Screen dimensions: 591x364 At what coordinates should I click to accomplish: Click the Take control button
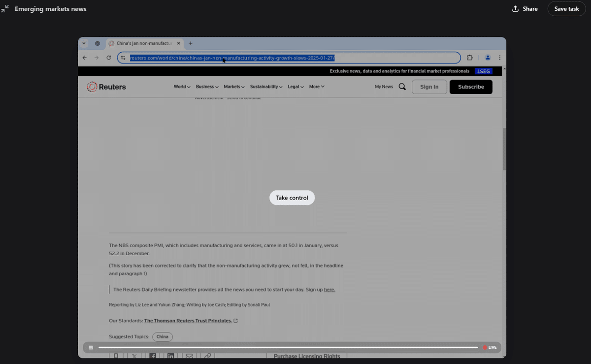pos(292,198)
